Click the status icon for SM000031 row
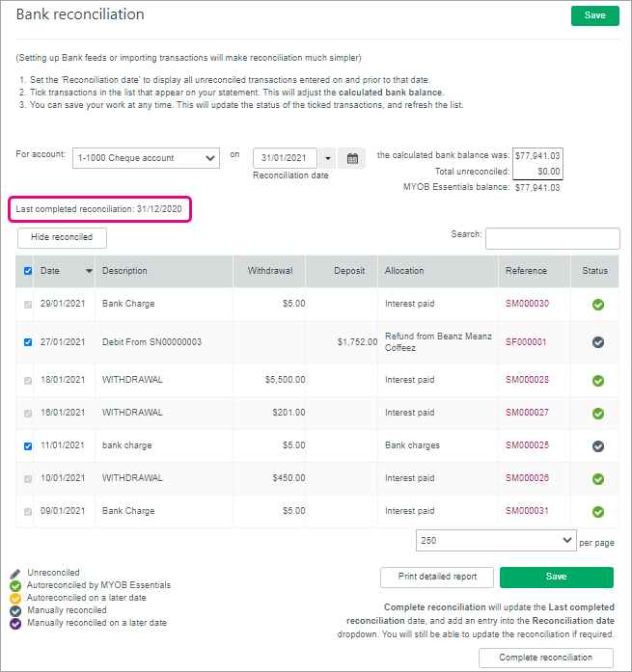The height and width of the screenshot is (672, 632). click(x=597, y=511)
